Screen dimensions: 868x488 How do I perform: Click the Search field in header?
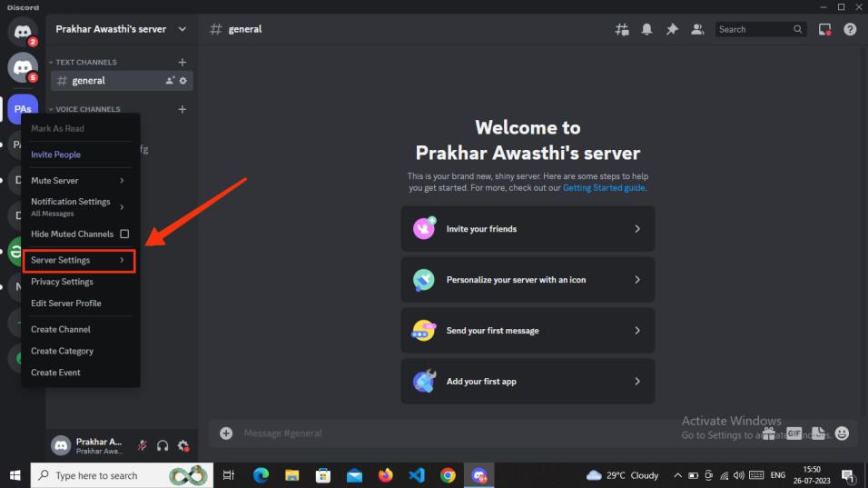(760, 29)
